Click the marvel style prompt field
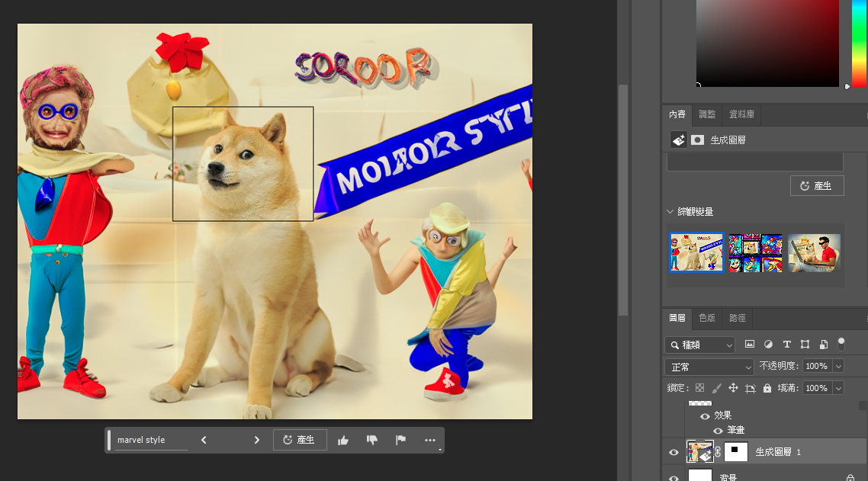 (x=149, y=440)
